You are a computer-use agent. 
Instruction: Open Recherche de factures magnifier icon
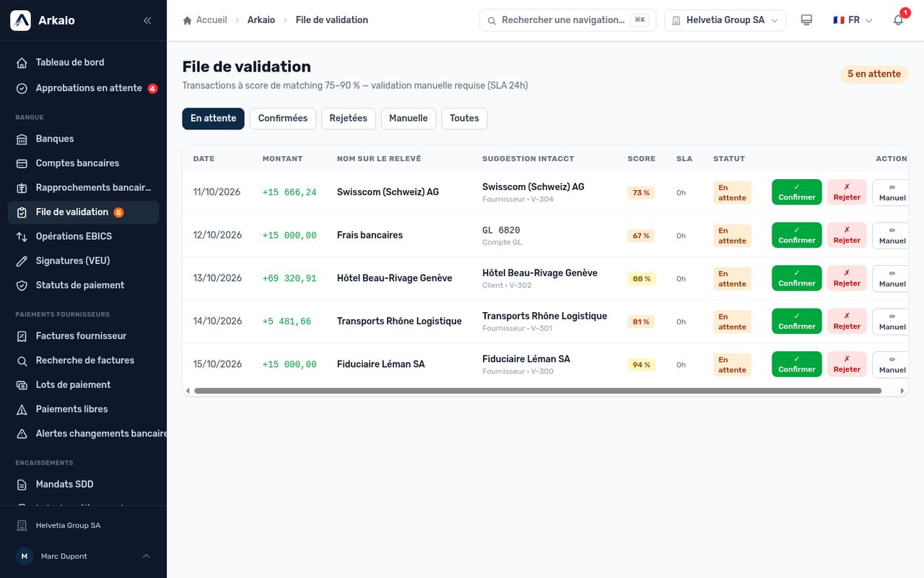point(22,361)
